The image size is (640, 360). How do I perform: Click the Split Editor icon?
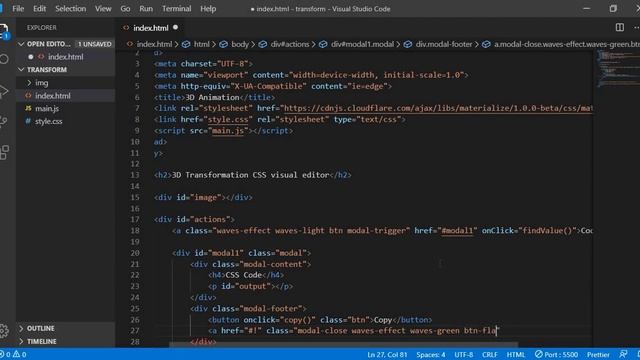(x=620, y=27)
